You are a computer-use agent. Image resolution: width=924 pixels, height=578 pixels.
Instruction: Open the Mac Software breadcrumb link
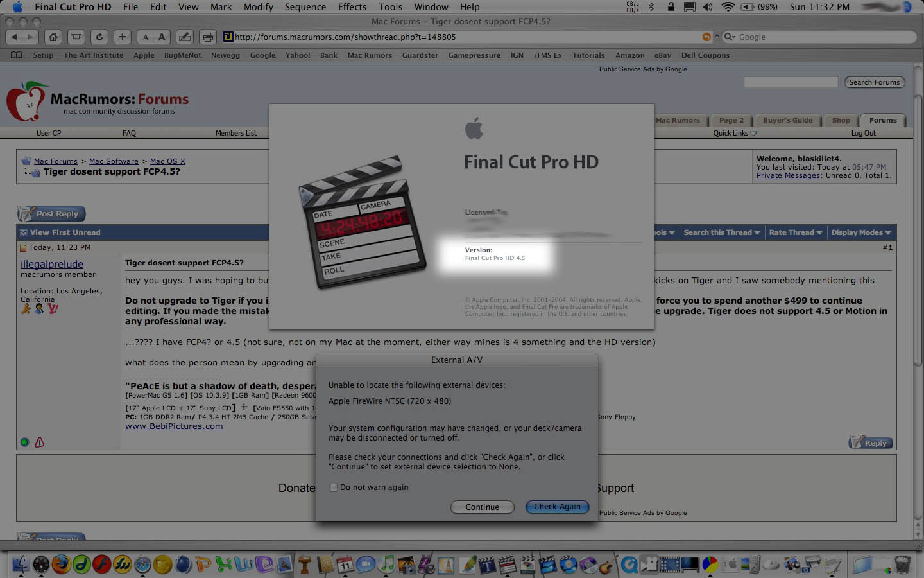click(114, 161)
